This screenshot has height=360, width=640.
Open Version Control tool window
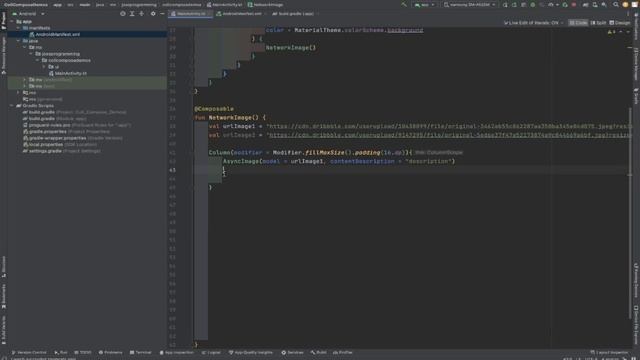coord(29,353)
